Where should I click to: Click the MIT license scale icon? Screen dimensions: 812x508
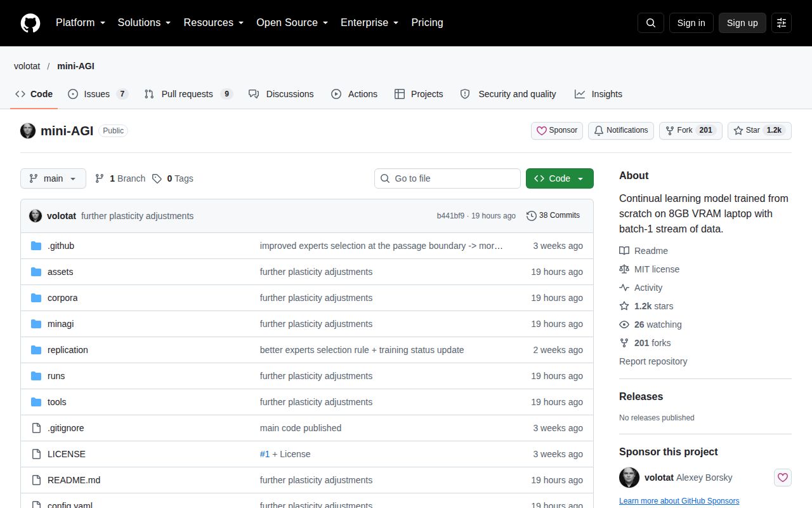[x=624, y=269]
